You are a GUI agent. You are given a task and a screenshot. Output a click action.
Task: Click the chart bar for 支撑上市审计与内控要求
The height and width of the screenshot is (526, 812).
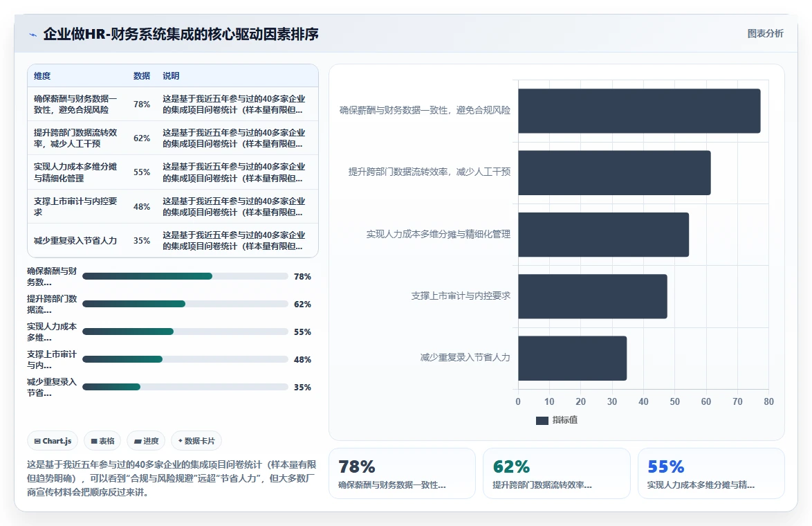pos(593,296)
